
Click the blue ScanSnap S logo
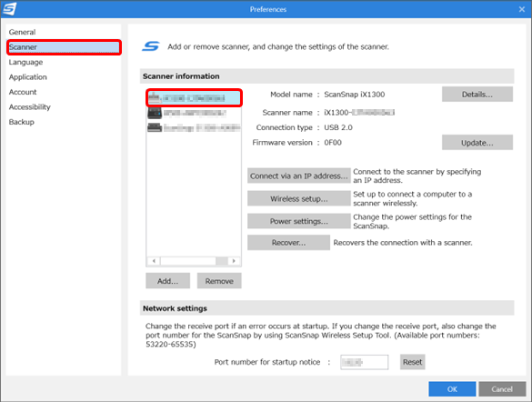tap(151, 46)
